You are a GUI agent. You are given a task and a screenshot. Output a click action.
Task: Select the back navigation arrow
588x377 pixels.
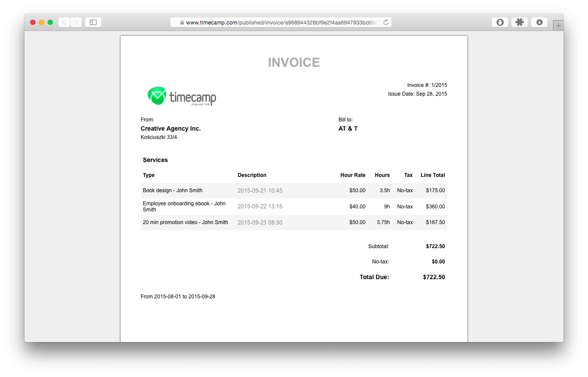pyautogui.click(x=64, y=22)
